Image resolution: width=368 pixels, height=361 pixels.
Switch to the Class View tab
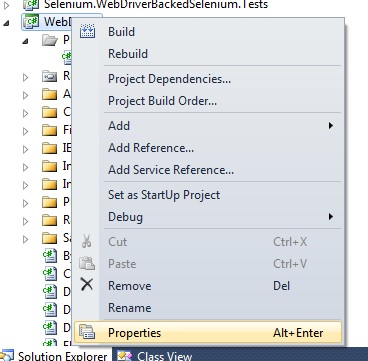click(155, 355)
